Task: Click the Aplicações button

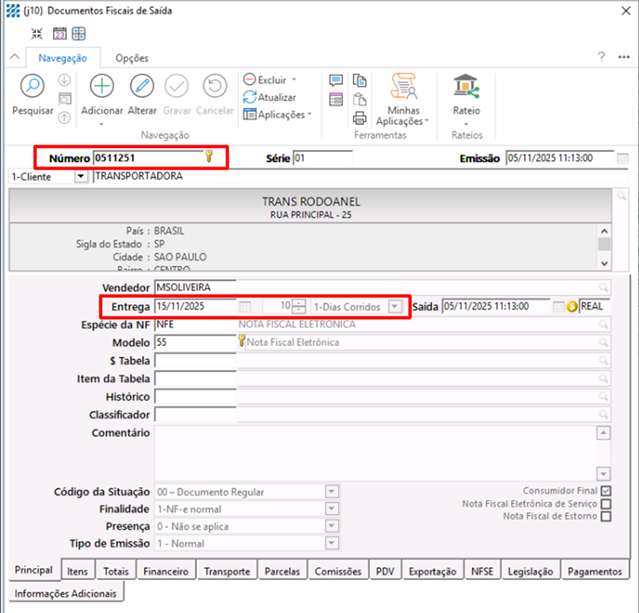Action: click(278, 114)
